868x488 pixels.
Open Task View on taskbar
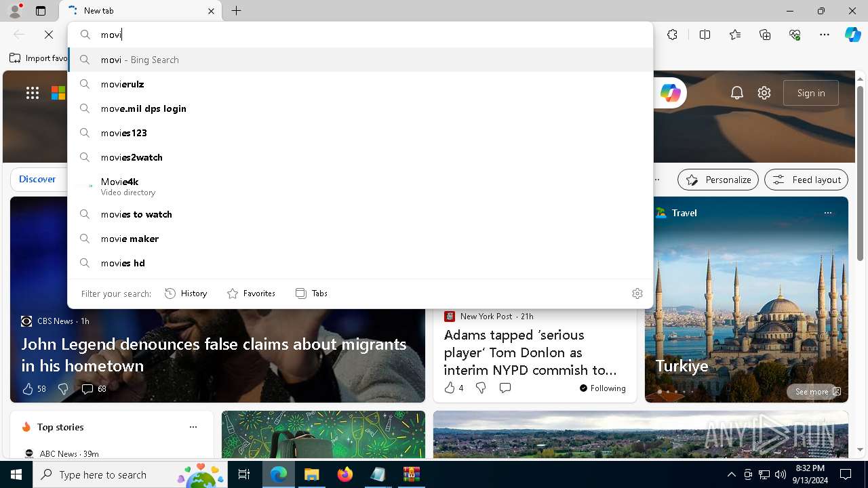click(x=244, y=474)
